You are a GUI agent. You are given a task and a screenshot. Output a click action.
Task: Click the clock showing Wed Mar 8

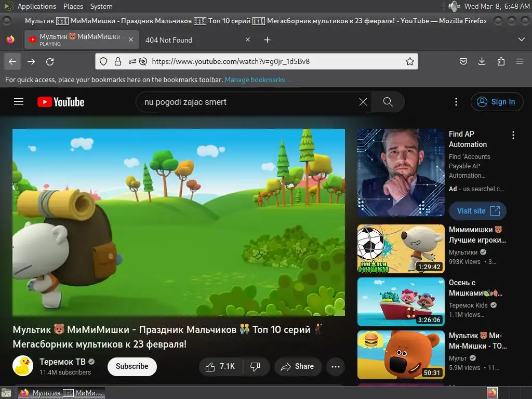[497, 6]
